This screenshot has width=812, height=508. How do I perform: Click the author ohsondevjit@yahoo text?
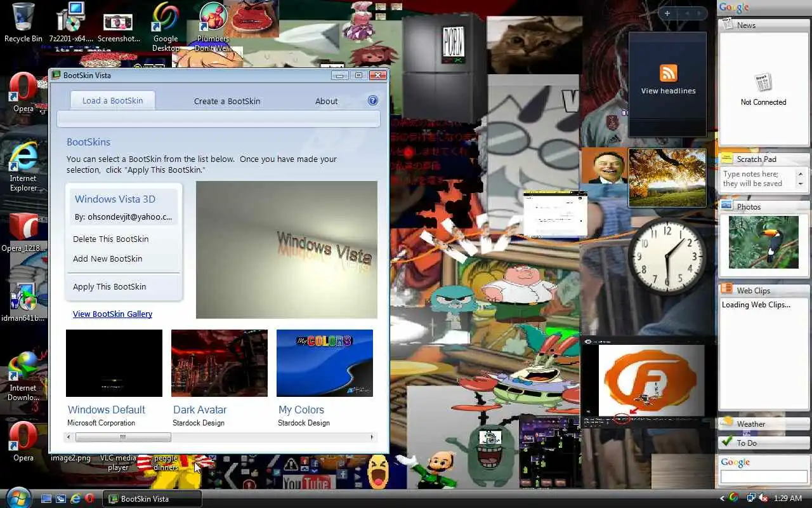[x=123, y=217]
